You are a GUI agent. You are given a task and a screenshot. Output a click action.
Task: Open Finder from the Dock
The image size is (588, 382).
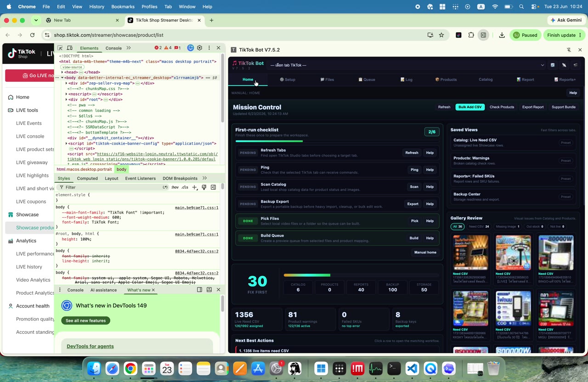(x=94, y=368)
